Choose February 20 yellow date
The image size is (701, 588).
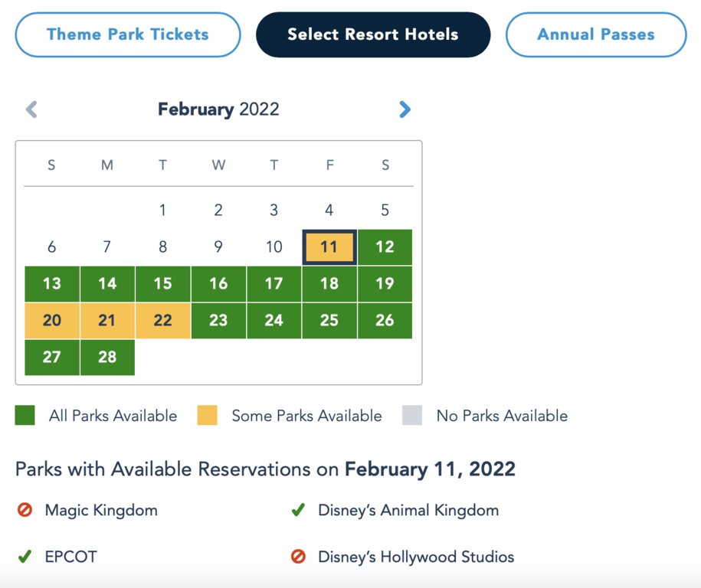pyautogui.click(x=52, y=320)
